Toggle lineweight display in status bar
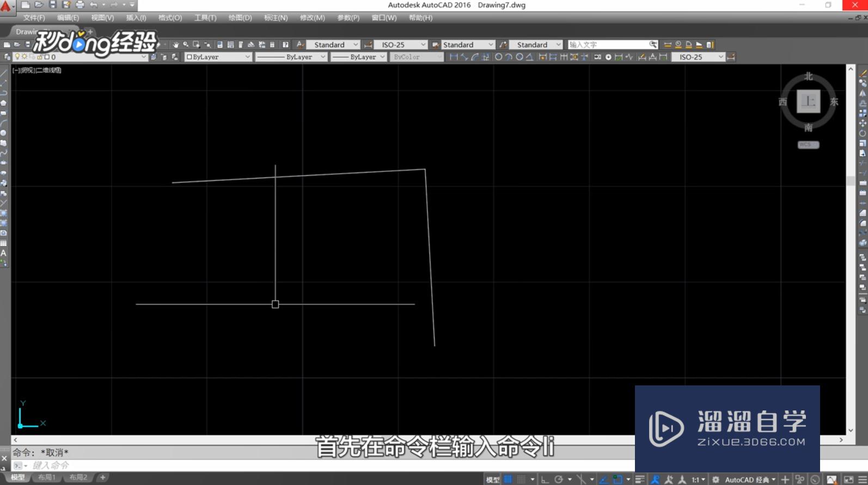Image resolution: width=868 pixels, height=485 pixels. pos(640,480)
